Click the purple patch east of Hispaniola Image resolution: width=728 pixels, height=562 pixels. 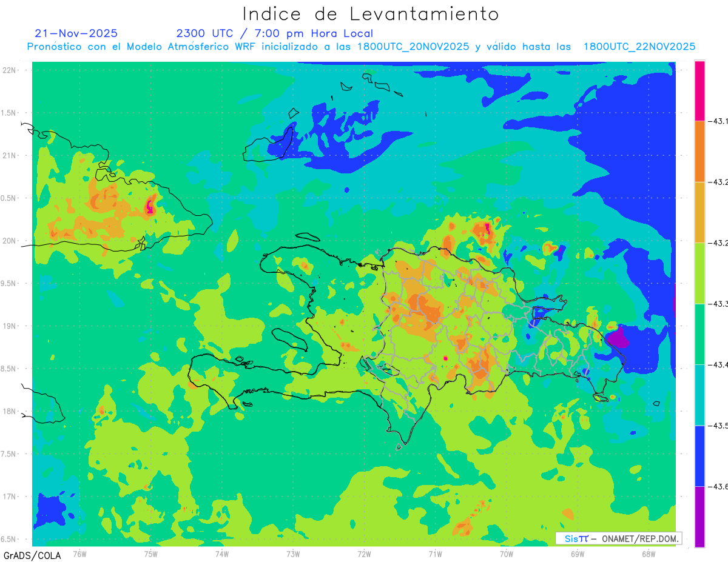coord(618,336)
